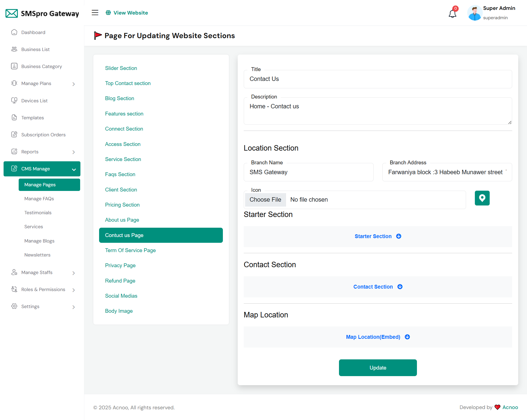The height and width of the screenshot is (420, 527).
Task: Click the Choose File button for the Icon
Action: click(265, 200)
